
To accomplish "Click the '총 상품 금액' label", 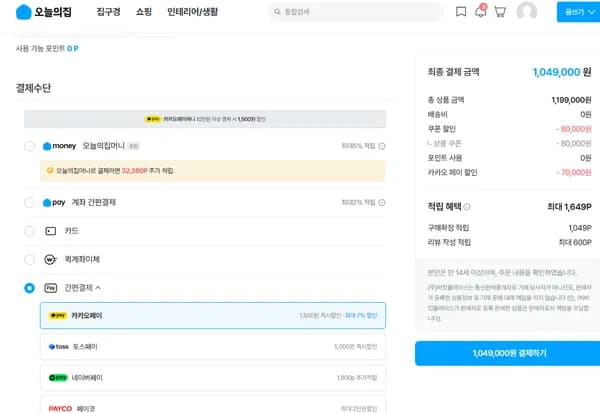I will coord(446,100).
